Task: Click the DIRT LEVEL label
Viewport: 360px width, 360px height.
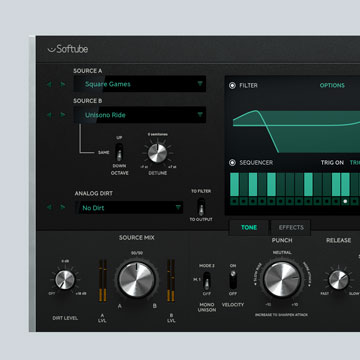Action: pyautogui.click(x=65, y=318)
